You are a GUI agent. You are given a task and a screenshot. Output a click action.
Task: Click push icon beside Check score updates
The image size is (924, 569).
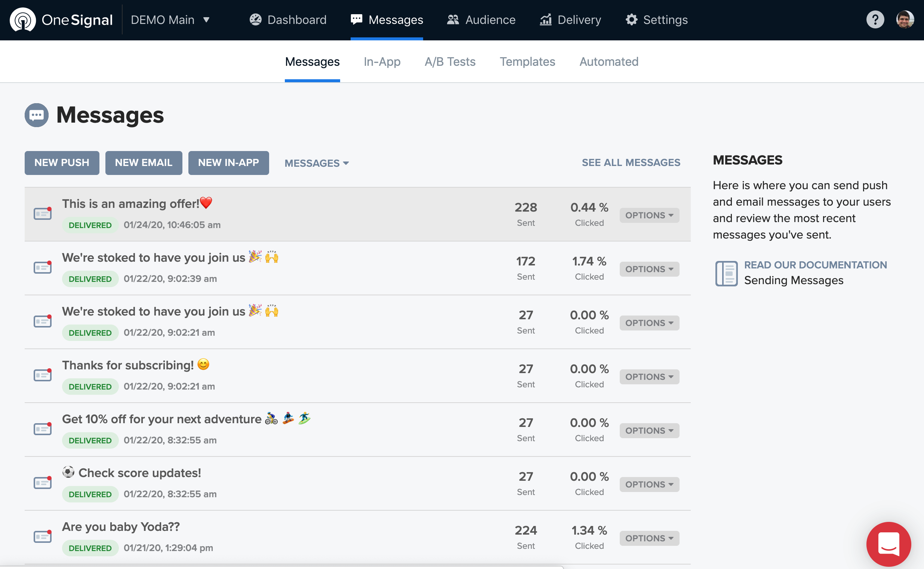(43, 483)
